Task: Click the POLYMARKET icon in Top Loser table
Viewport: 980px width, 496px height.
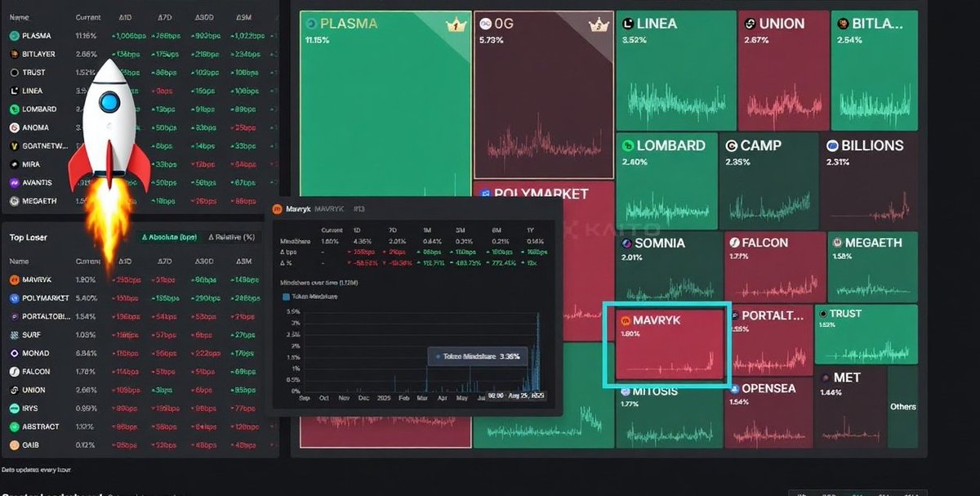Action: click(14, 298)
